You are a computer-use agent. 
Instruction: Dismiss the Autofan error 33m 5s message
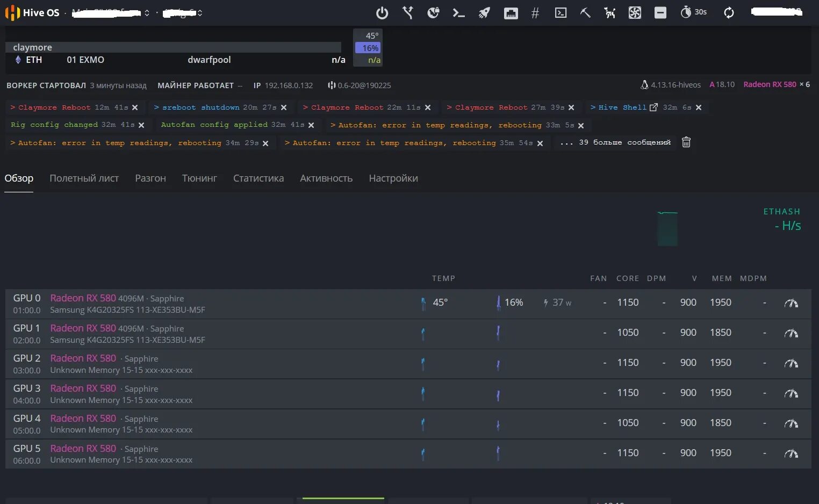pos(581,126)
